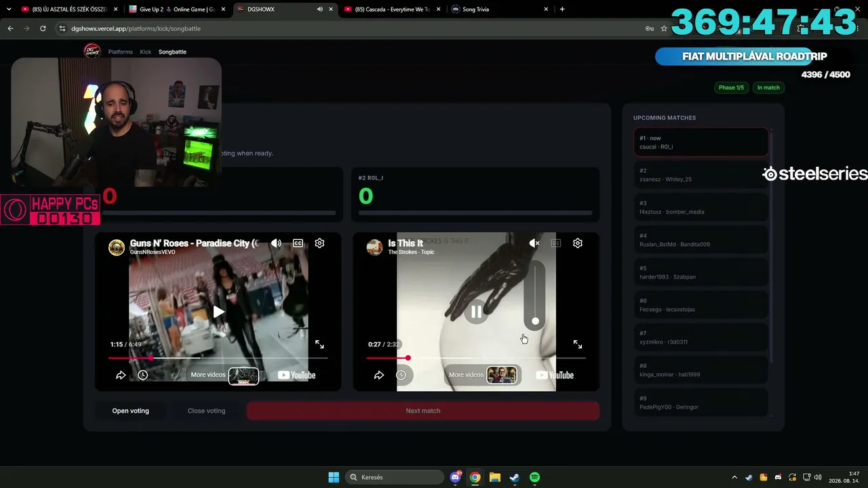Add Paradise City video to Watch Later
Screen dimensions: 868x488
(x=142, y=375)
